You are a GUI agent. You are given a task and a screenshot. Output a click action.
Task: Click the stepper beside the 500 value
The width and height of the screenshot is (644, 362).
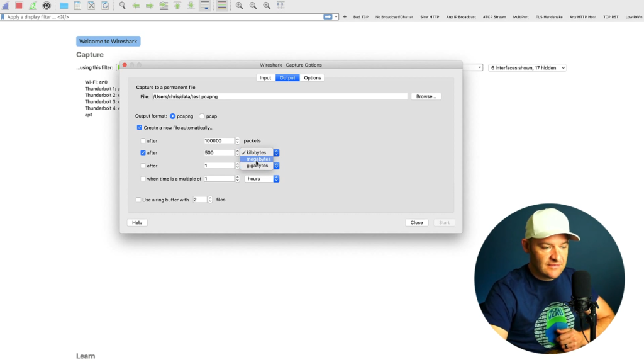(x=237, y=152)
